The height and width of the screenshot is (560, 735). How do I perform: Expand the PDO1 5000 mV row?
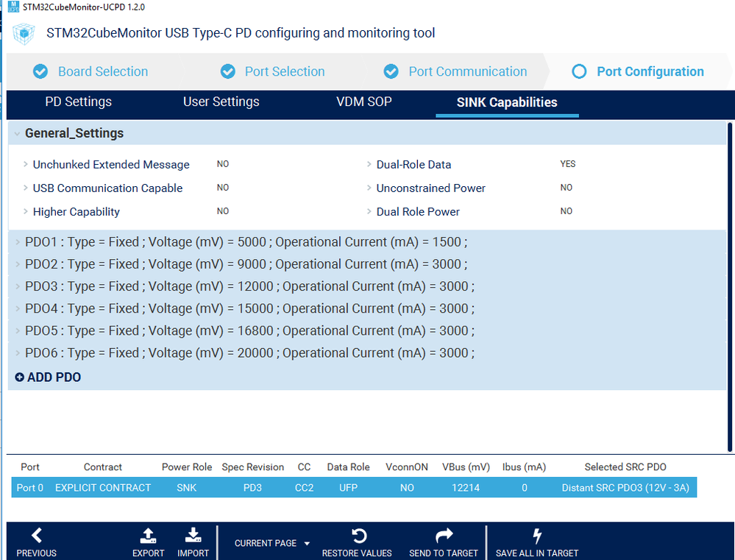(x=18, y=242)
